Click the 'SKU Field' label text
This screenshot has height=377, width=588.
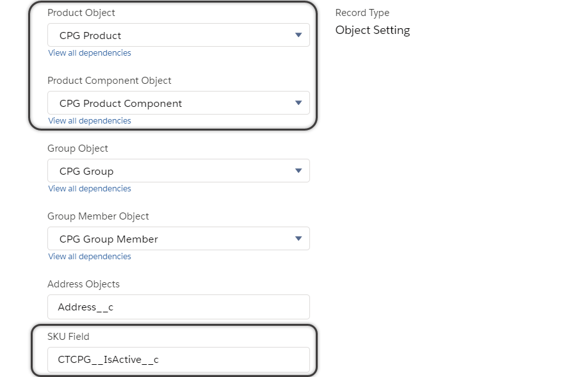[x=69, y=337]
